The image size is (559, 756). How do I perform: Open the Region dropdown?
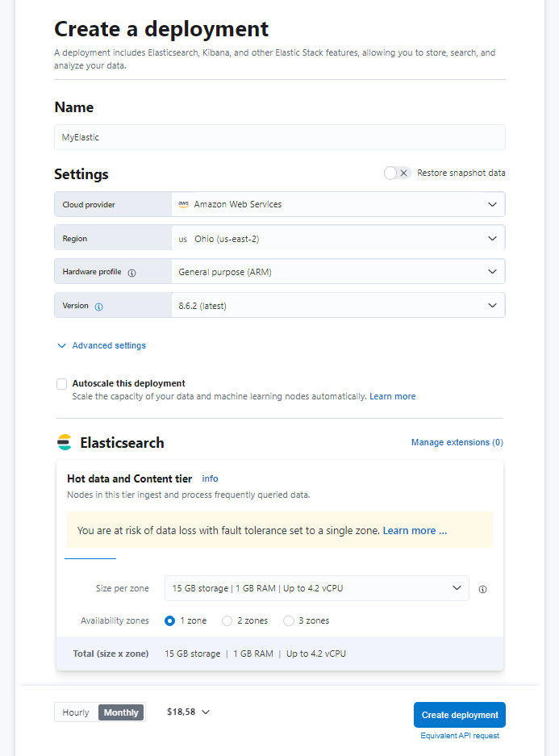(337, 239)
